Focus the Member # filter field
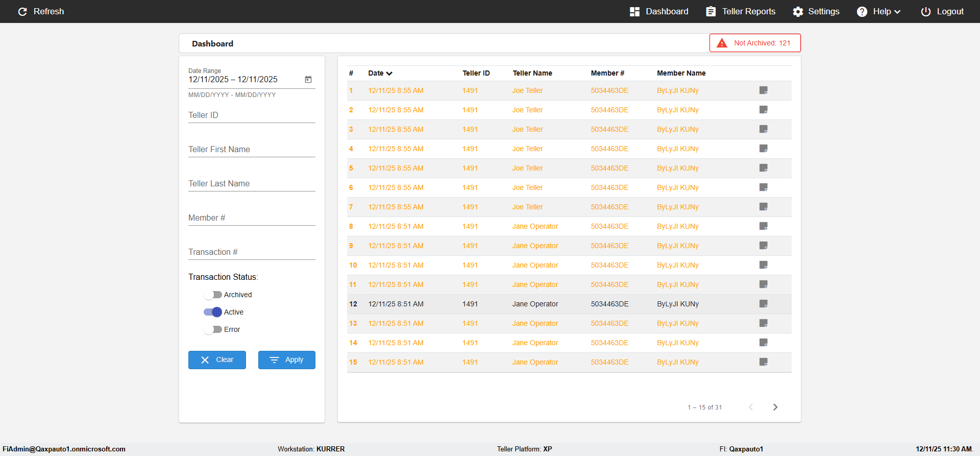This screenshot has width=980, height=456. 252,218
